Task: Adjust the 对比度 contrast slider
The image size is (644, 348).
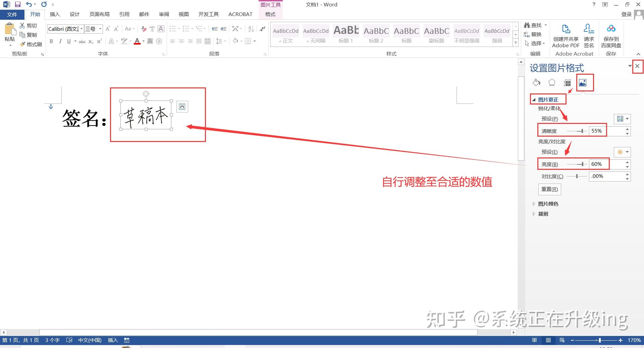Action: coord(577,176)
